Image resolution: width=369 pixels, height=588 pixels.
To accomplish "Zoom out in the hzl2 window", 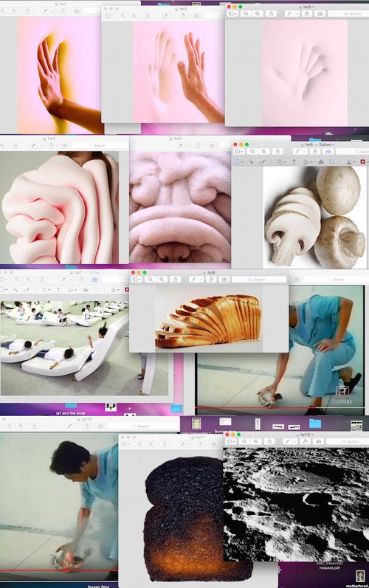I will point(123,15).
